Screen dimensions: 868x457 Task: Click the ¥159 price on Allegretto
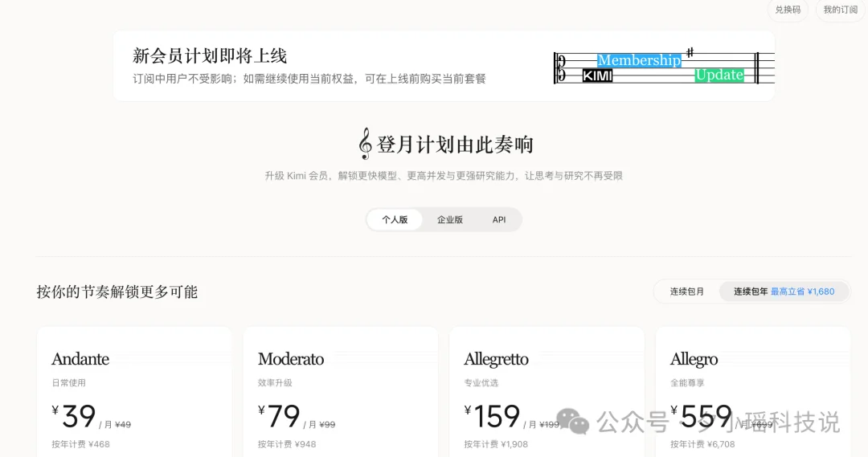[492, 417]
